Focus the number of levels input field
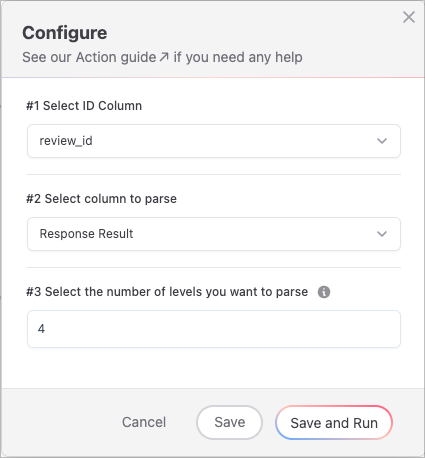This screenshot has width=425, height=458. coord(214,329)
